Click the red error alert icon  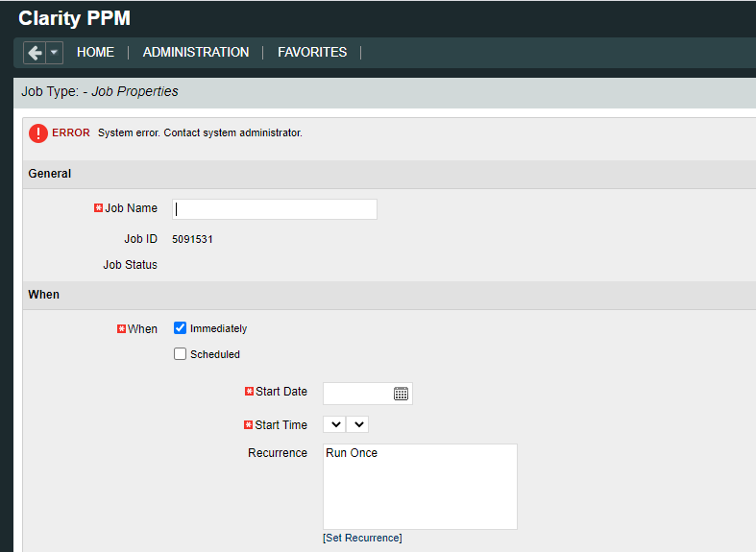(37, 133)
